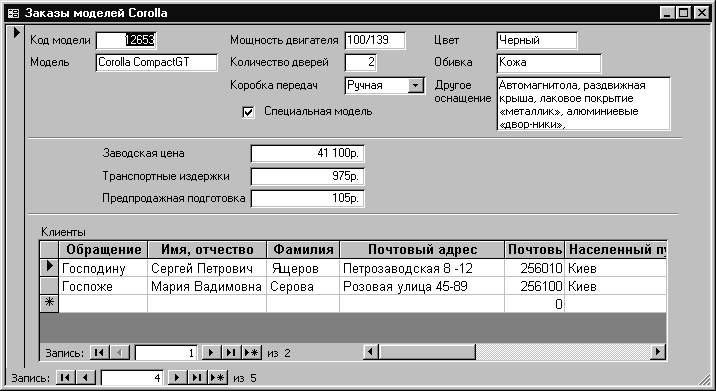Viewport: 716px width, 391px height.
Task: Click cell 256010
Action: point(535,268)
